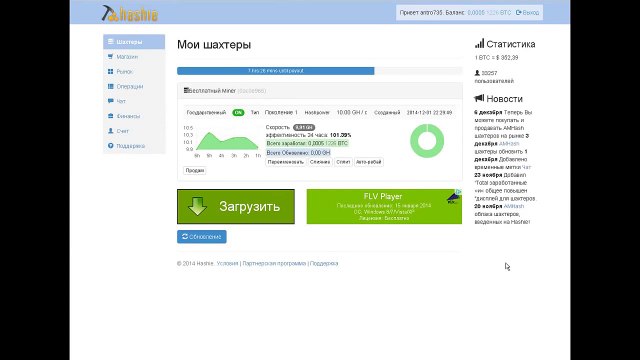The image size is (640, 360).
Task: Open the Магазин cart item in sidebar
Action: (x=134, y=57)
